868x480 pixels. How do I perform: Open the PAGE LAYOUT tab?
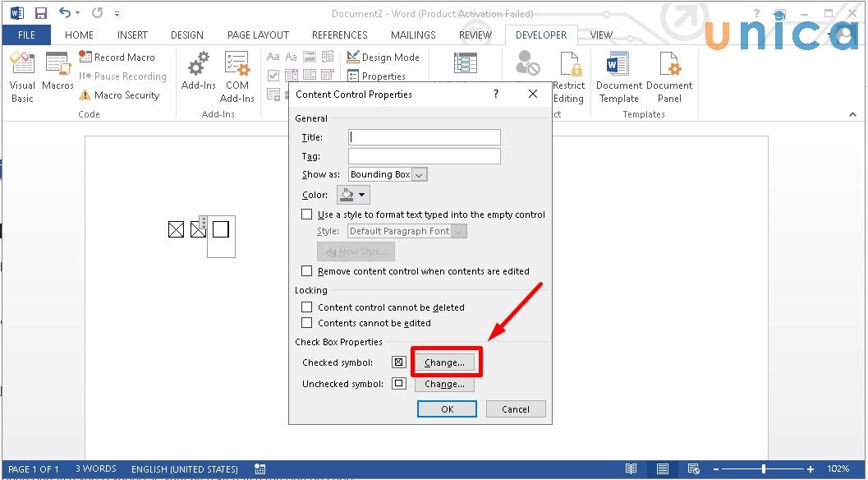(258, 35)
